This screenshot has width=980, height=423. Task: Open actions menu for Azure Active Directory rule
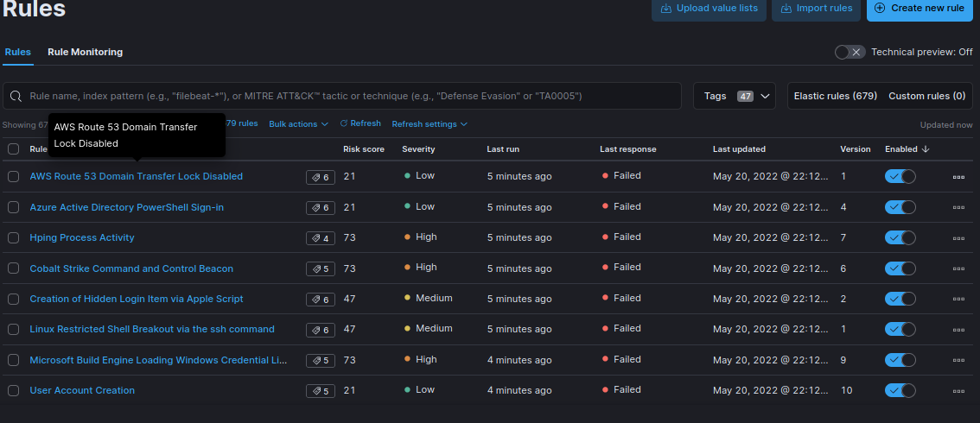pyautogui.click(x=958, y=208)
